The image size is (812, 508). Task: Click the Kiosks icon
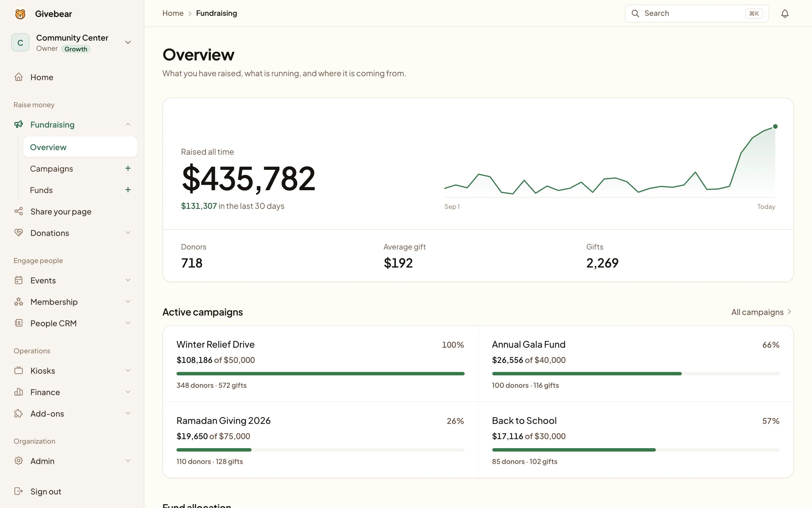pos(18,371)
